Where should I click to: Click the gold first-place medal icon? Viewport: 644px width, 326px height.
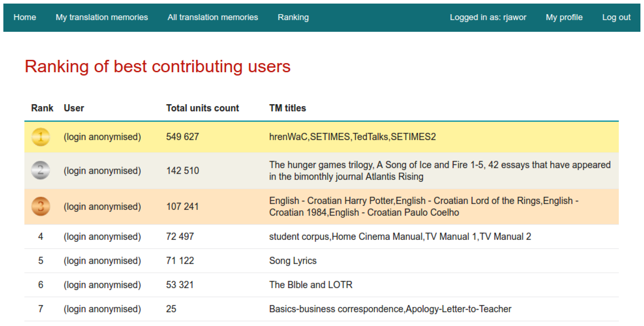(x=41, y=137)
